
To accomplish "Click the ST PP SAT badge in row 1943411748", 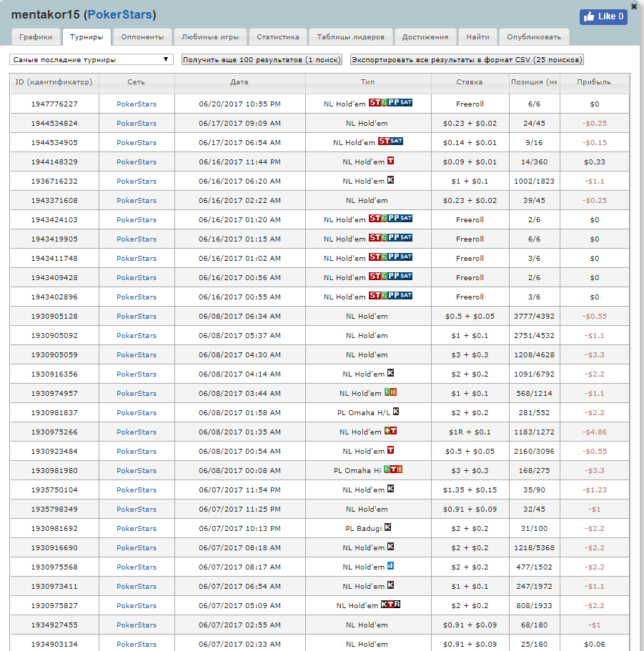I will (390, 257).
